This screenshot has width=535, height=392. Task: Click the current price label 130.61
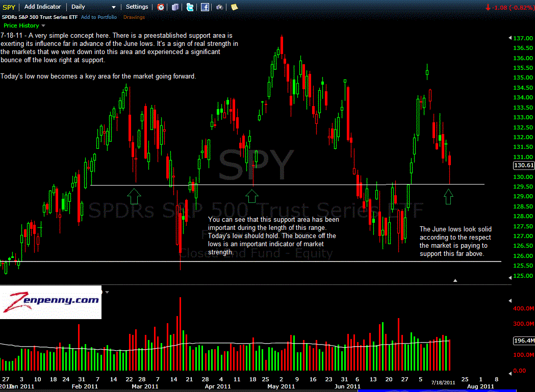[524, 166]
